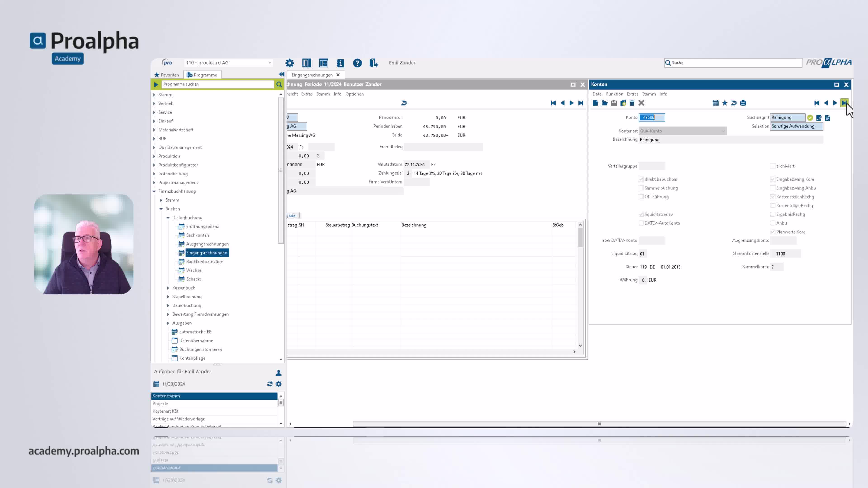Image resolution: width=868 pixels, height=488 pixels.
Task: Click the help question mark icon
Action: point(357,63)
